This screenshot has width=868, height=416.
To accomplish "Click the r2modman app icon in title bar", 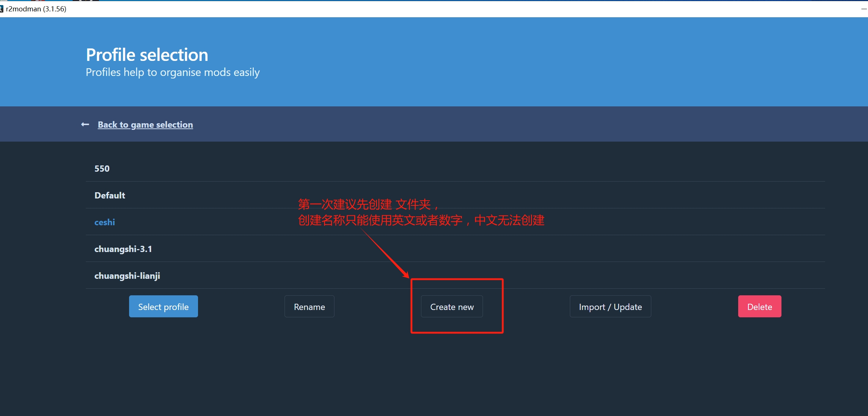I will (1, 9).
